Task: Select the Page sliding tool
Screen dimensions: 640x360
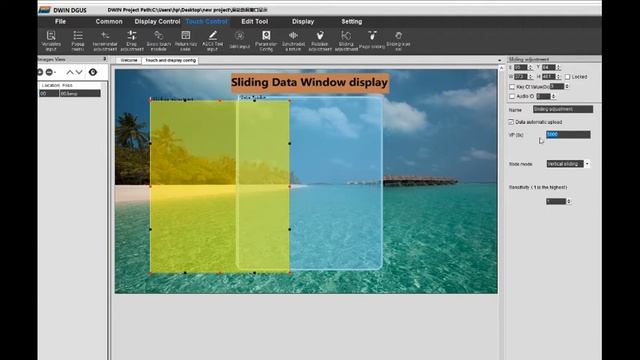Action: click(372, 40)
